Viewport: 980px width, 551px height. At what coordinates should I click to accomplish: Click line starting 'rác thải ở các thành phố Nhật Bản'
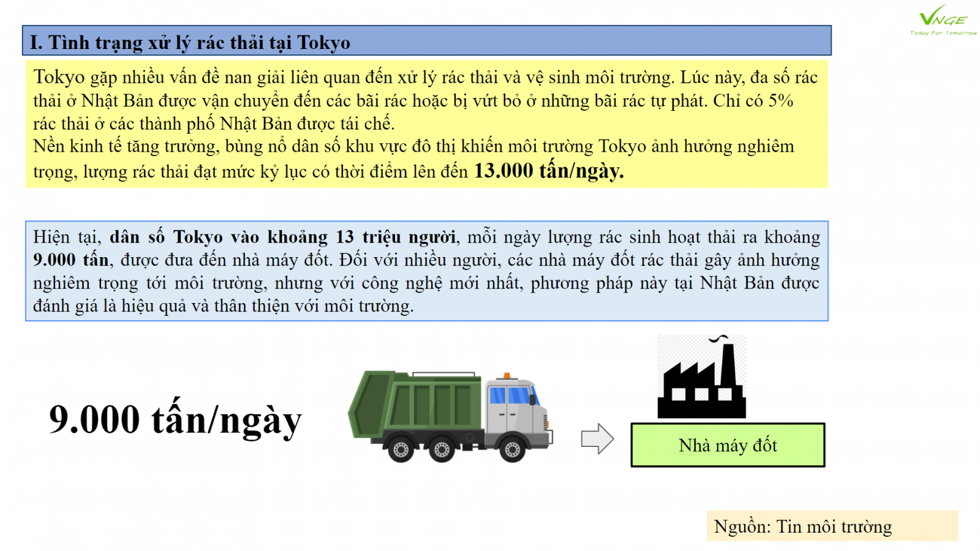[x=214, y=124]
